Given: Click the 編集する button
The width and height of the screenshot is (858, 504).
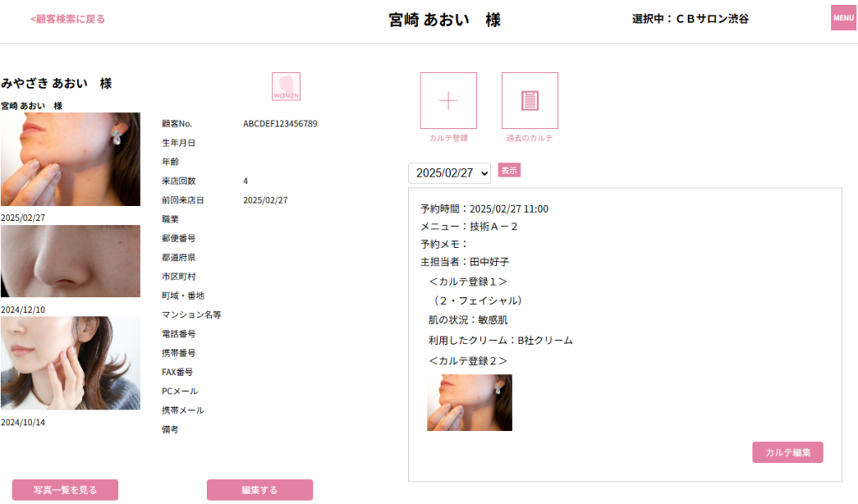Looking at the screenshot, I should click(x=260, y=490).
